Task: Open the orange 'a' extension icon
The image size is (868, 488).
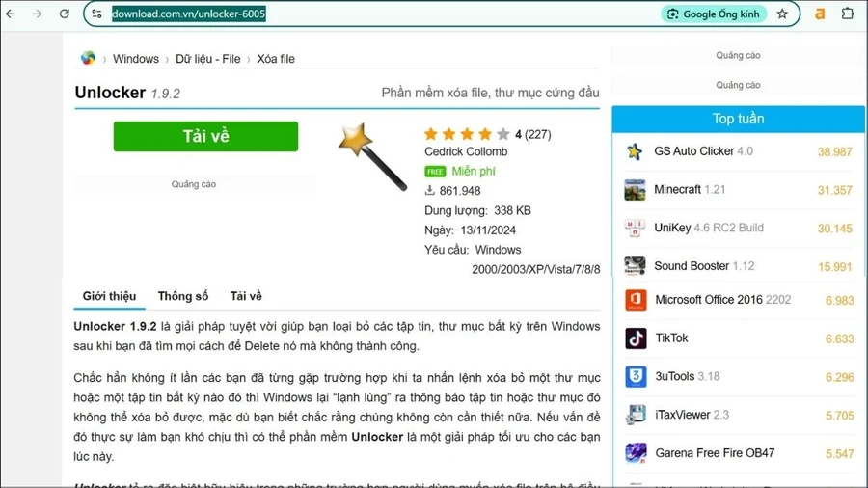Action: (820, 14)
